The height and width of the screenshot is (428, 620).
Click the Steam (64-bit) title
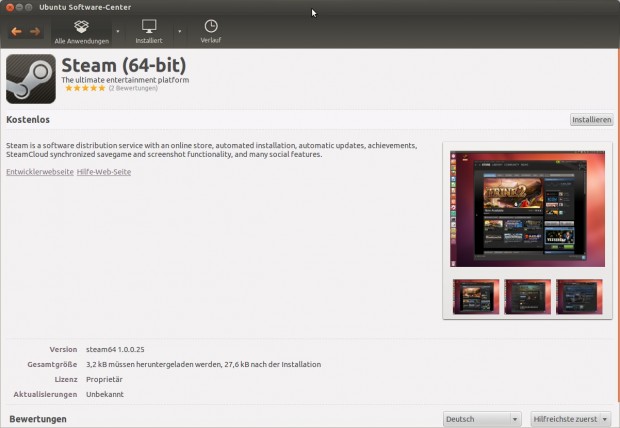124,65
